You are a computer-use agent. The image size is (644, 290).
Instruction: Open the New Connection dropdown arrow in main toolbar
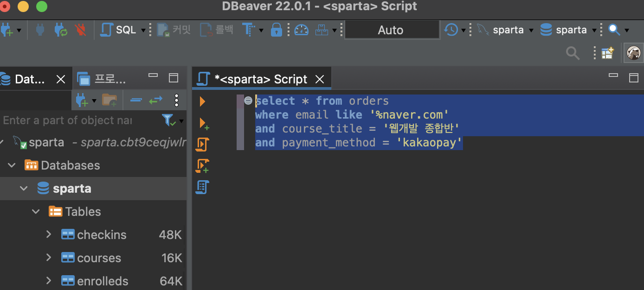(x=19, y=31)
